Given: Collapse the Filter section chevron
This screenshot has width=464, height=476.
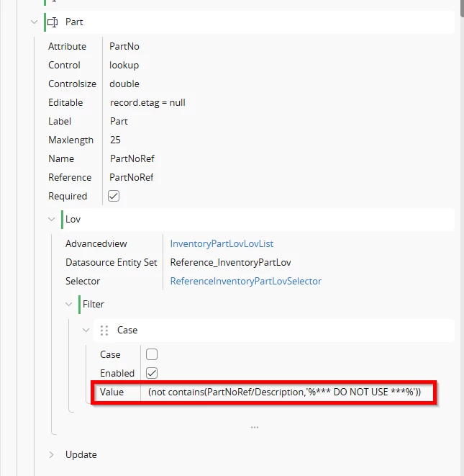Looking at the screenshot, I should coord(69,304).
